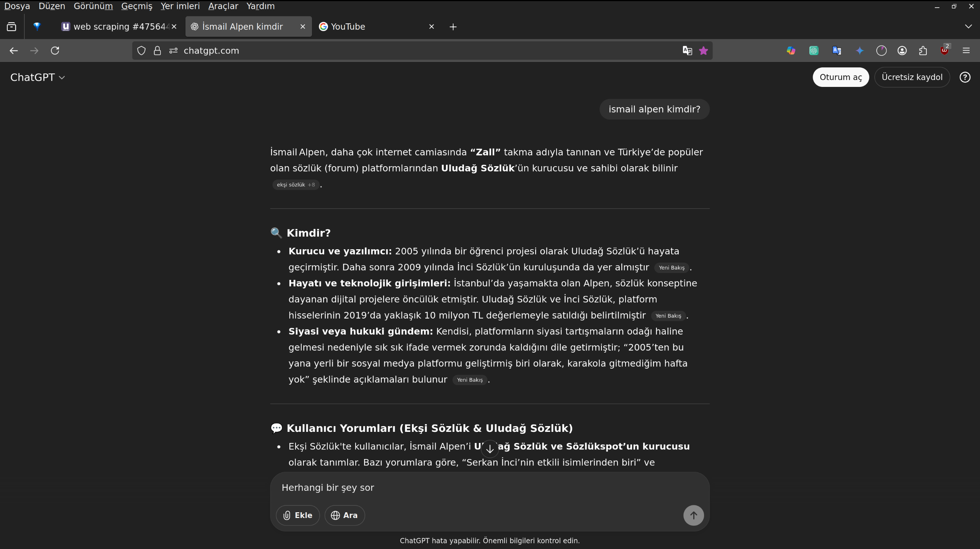This screenshot has width=980, height=549.
Task: Switch to the YouTube tab
Action: click(348, 26)
